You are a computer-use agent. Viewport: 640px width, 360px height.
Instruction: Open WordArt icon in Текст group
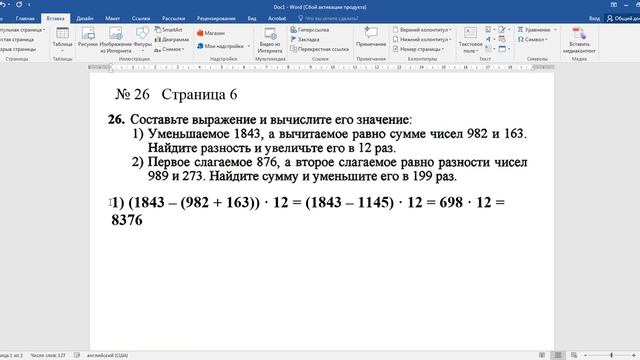488,40
